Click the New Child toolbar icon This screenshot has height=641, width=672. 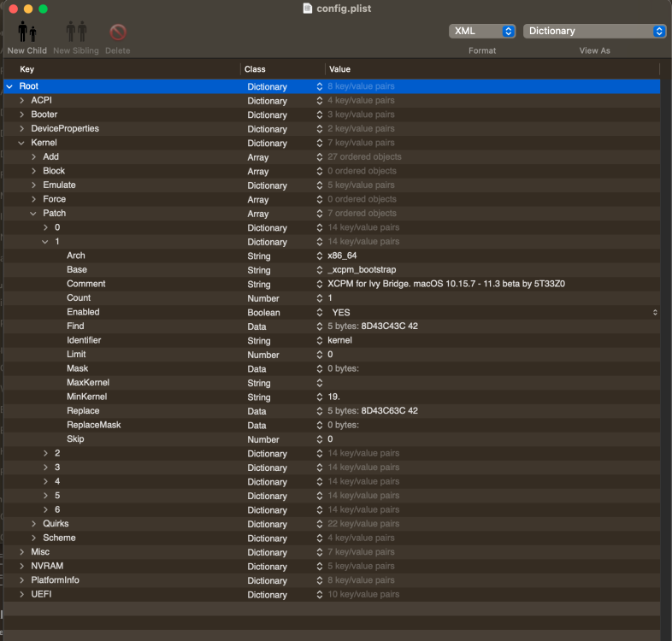[27, 32]
